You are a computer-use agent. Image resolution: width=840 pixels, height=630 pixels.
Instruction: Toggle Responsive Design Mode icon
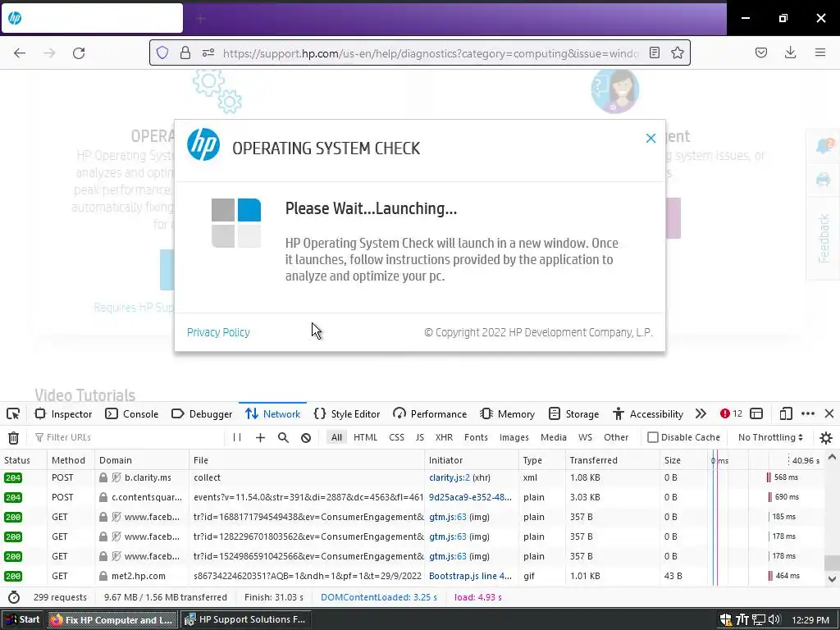point(785,413)
